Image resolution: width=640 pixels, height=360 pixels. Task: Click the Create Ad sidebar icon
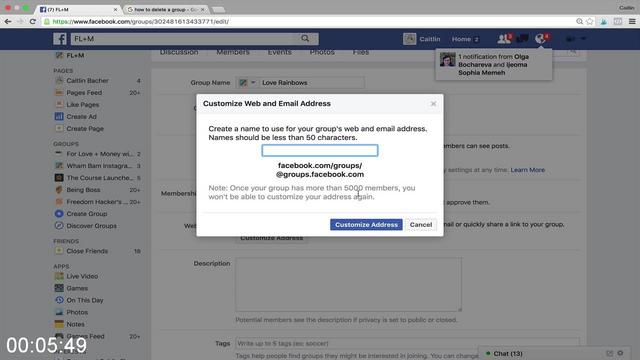tap(59, 116)
